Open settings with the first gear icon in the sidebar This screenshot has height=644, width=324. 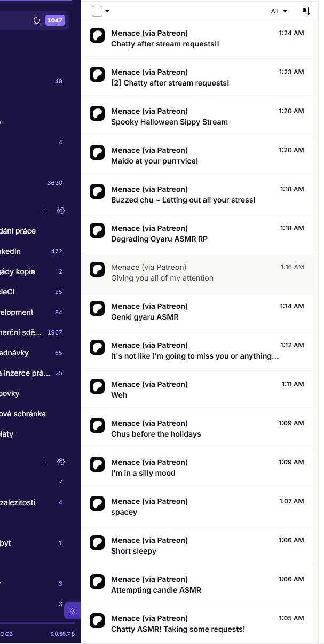(61, 211)
